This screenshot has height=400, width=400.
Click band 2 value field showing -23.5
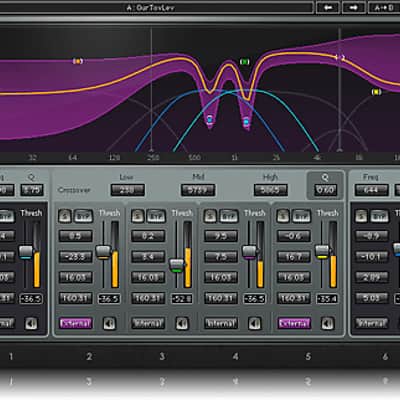76,257
